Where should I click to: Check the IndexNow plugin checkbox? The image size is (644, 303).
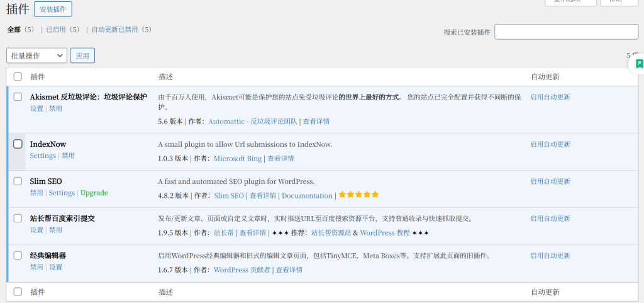pos(18,144)
